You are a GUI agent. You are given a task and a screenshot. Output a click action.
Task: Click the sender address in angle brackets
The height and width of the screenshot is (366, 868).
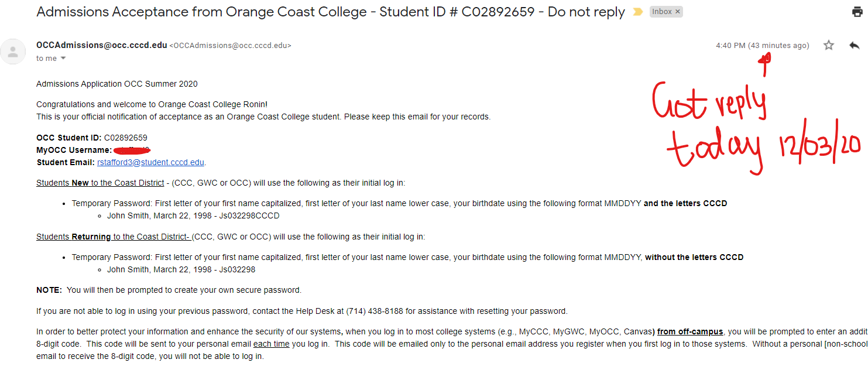(x=230, y=45)
